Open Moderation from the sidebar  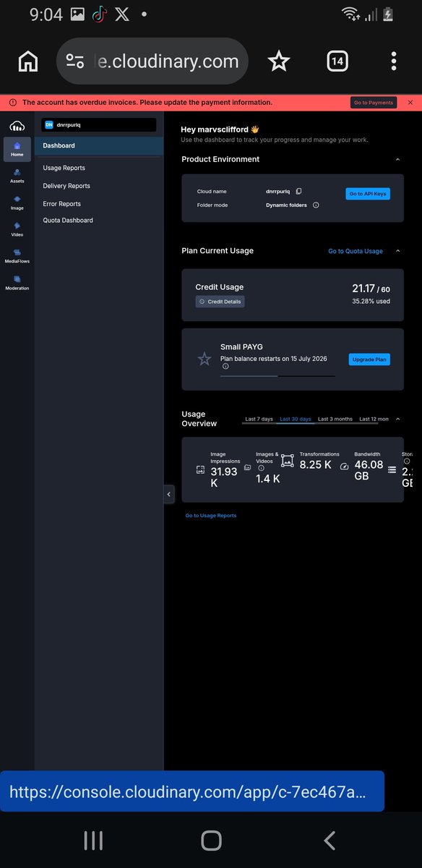click(17, 283)
